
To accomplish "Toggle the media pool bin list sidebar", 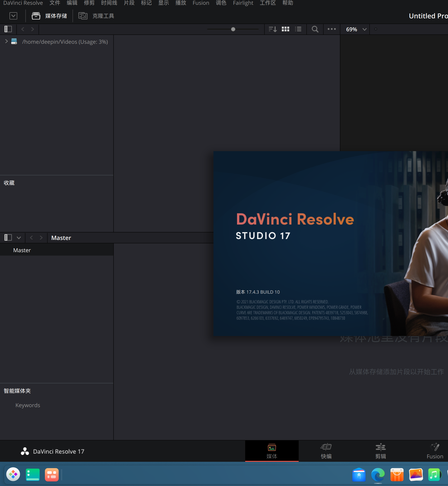I will (x=8, y=237).
